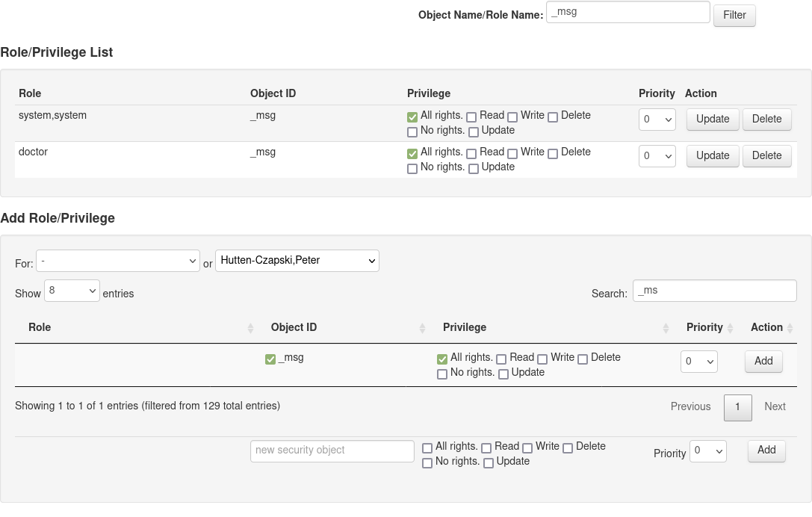Open the provider dropdown showing Hutten-Czapski,Peter
Image resolution: width=812 pixels, height=517 pixels.
point(295,261)
